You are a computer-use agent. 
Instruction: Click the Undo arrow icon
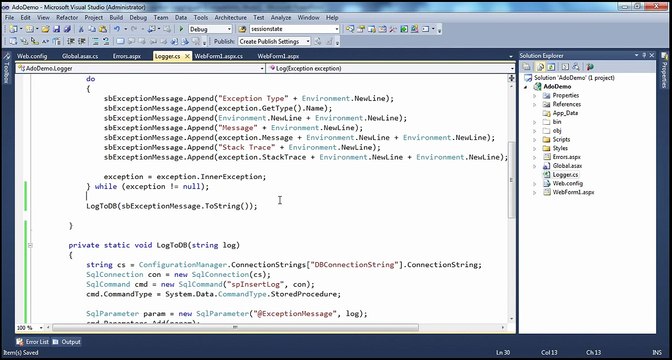coord(117,29)
